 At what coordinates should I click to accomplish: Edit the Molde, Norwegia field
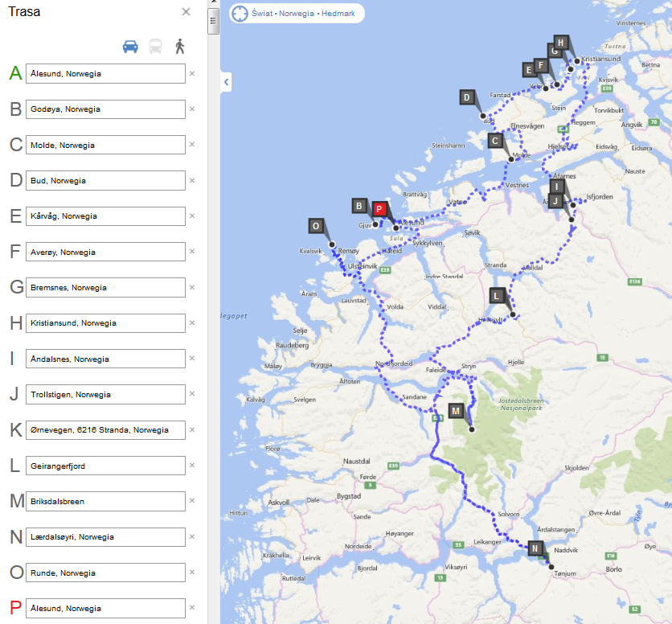[105, 145]
